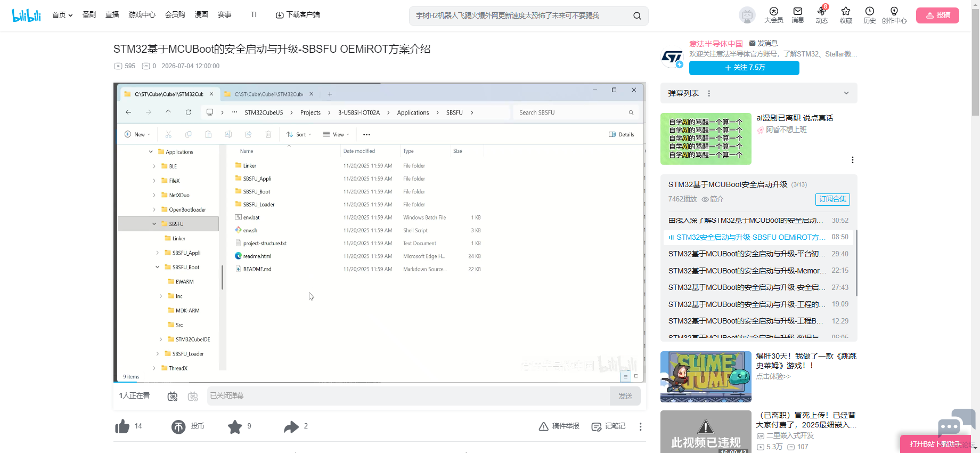Collapse the SBSFU_Boot tree folder
The image size is (980, 453).
(158, 267)
